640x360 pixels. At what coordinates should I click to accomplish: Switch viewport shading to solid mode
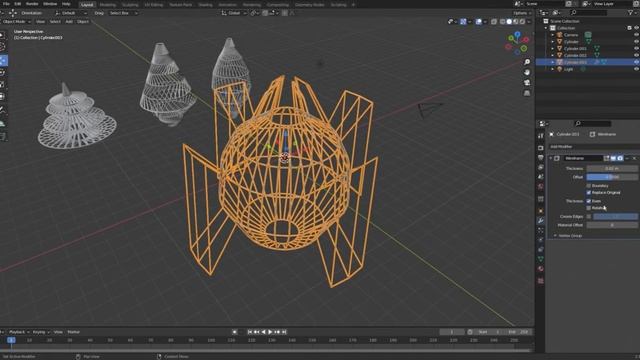pos(509,22)
